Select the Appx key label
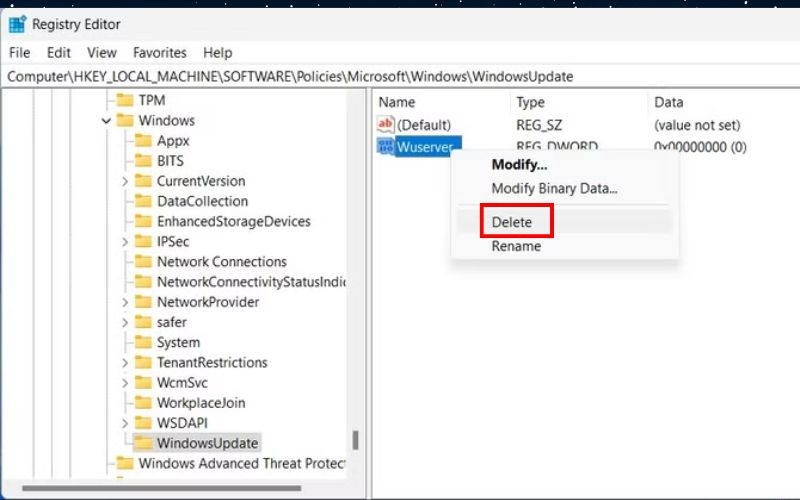Viewport: 800px width, 500px height. click(173, 141)
